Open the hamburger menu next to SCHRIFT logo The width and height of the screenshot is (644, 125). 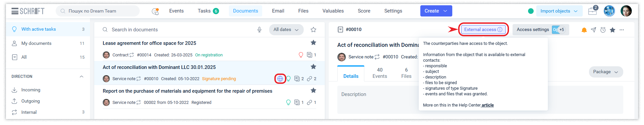coord(15,11)
